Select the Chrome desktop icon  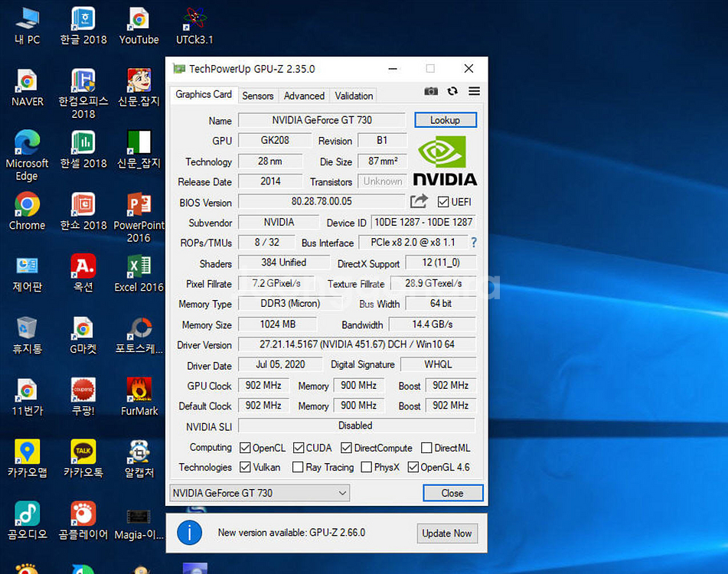pos(27,211)
